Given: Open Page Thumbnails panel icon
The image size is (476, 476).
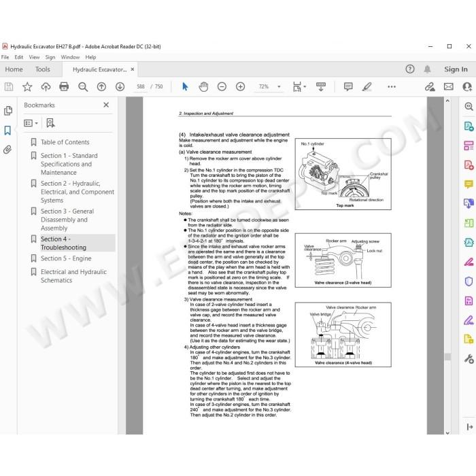Looking at the screenshot, I should [8, 110].
